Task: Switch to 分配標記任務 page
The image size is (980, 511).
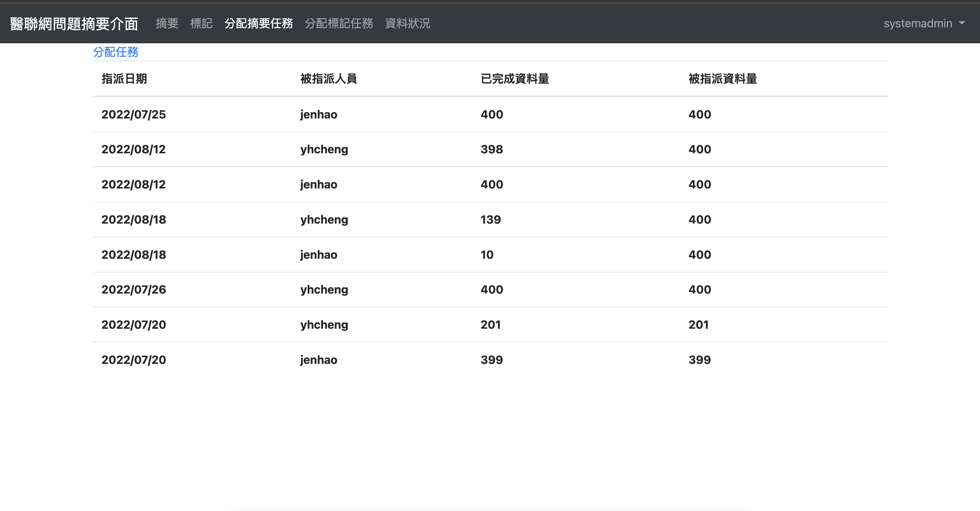Action: point(339,23)
